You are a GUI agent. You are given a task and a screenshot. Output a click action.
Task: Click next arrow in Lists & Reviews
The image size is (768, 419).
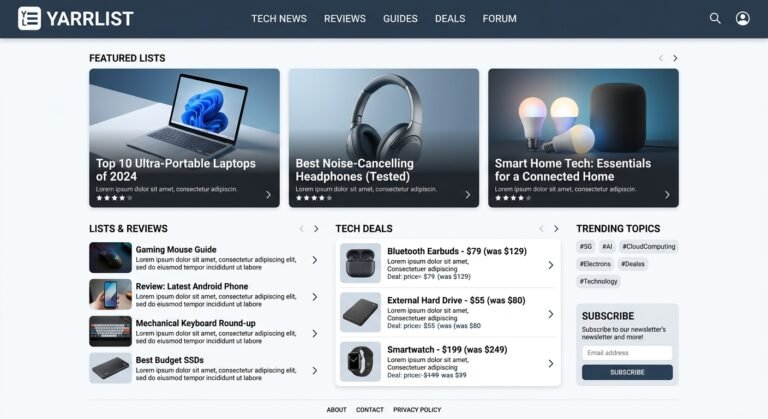coord(316,229)
